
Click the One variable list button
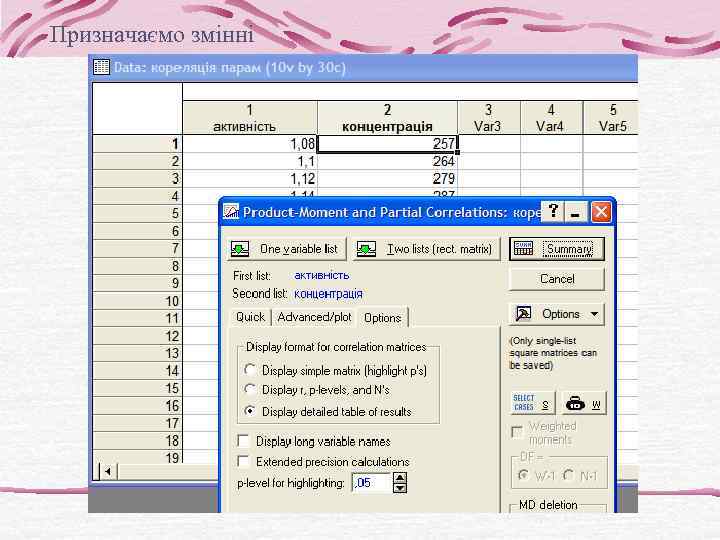tap(286, 249)
